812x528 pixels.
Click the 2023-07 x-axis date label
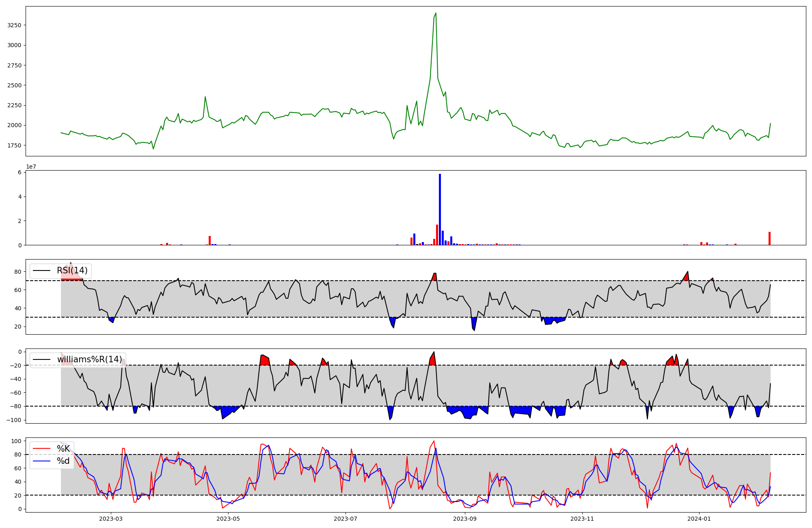(x=346, y=519)
